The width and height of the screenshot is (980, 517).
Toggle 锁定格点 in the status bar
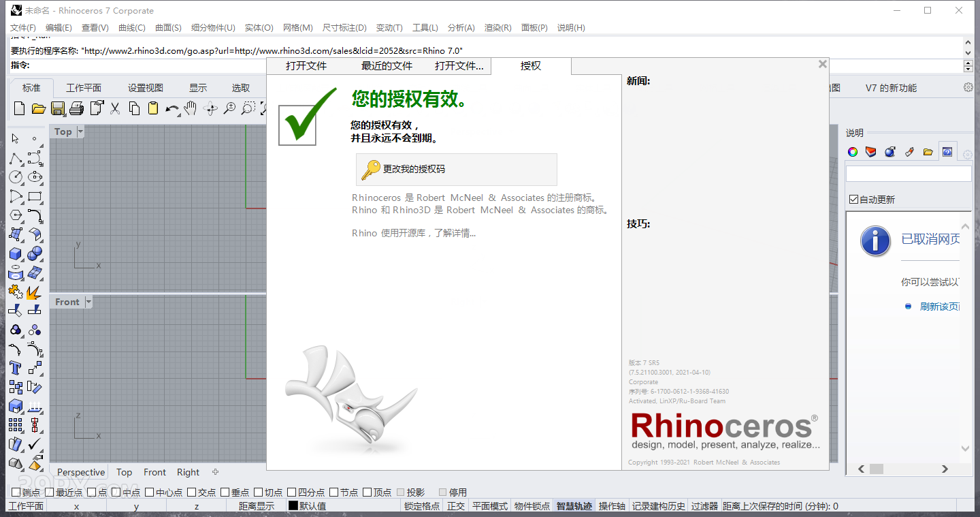coord(422,506)
